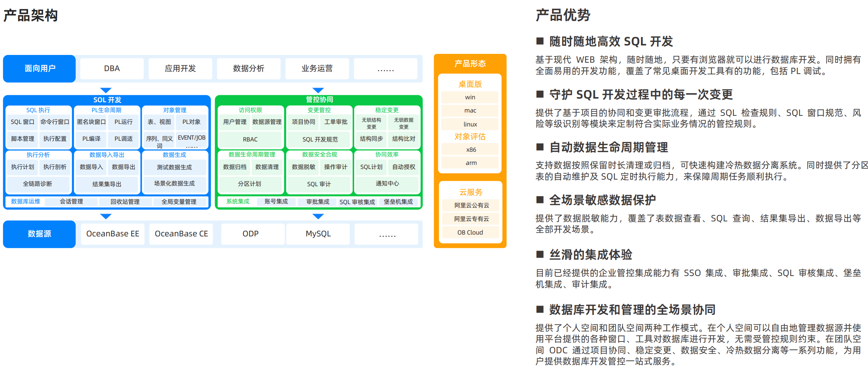
Task: Select the 结构比对 cell
Action: click(404, 139)
